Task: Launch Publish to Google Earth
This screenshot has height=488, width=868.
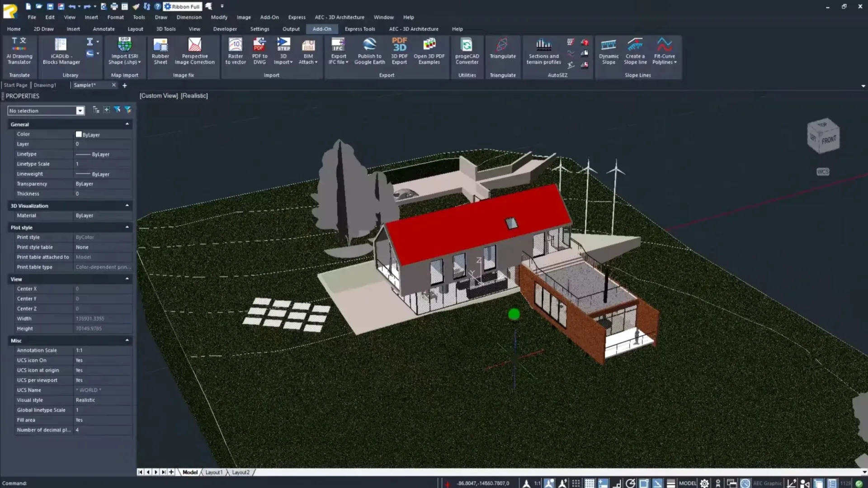Action: pyautogui.click(x=369, y=51)
